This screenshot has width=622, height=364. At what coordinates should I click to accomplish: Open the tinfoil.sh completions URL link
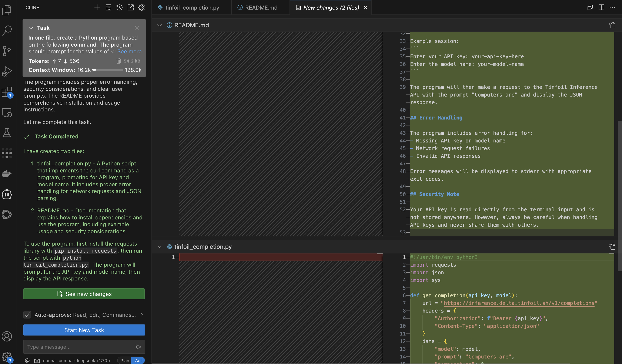(519, 303)
